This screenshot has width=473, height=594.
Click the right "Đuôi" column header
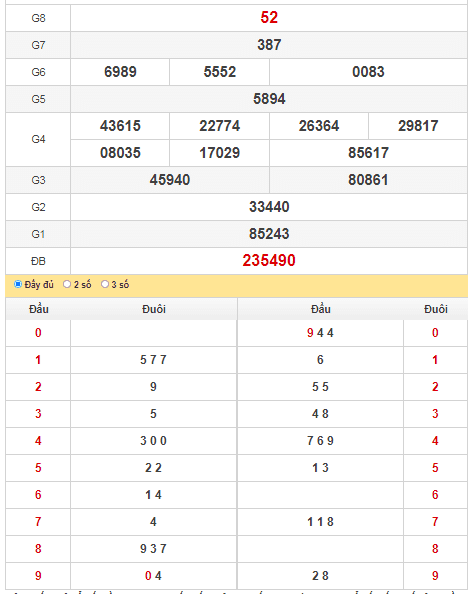436,309
